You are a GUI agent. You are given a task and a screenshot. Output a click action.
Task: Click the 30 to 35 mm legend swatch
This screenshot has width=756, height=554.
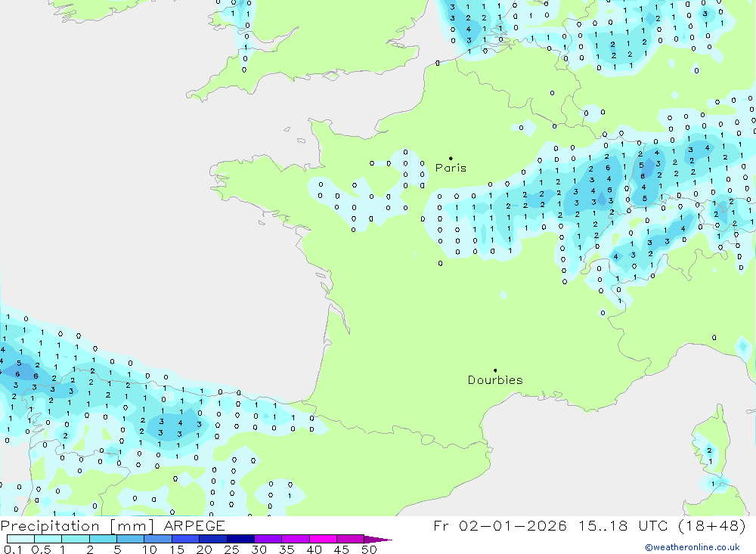pyautogui.click(x=268, y=539)
